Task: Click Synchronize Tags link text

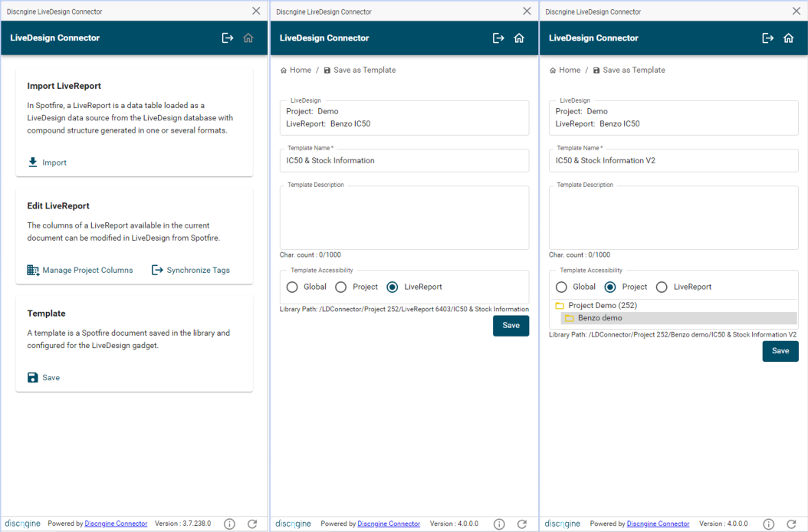Action: click(x=199, y=270)
